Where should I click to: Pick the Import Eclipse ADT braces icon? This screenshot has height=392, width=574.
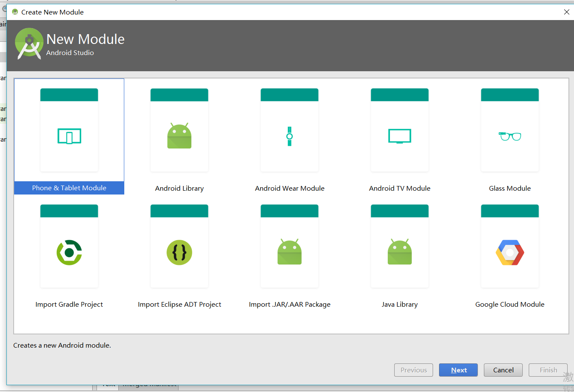[179, 253]
